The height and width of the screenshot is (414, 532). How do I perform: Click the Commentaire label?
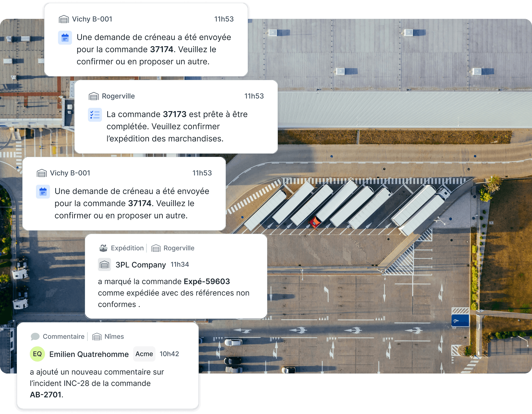(x=64, y=337)
